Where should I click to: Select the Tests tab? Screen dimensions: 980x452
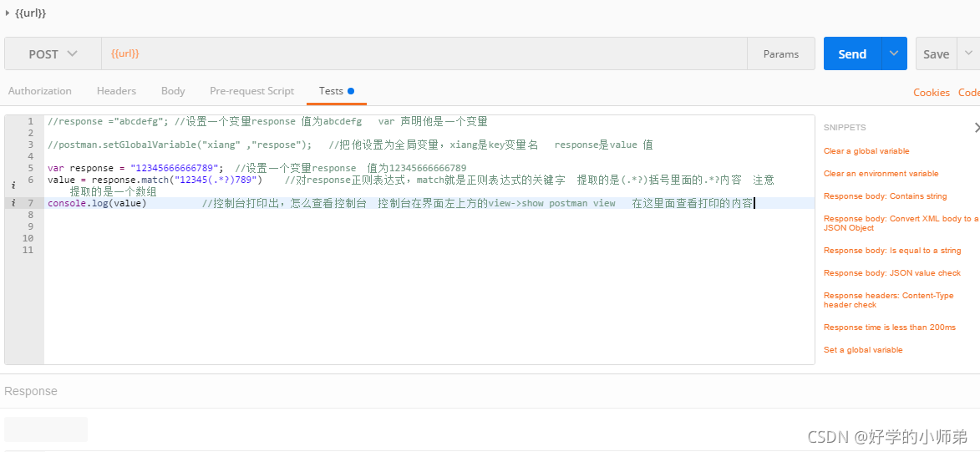[336, 91]
